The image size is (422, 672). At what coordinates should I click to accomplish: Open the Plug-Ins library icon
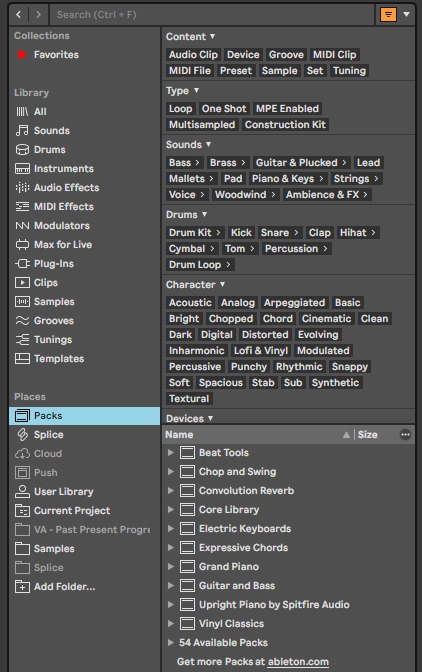[x=22, y=264]
